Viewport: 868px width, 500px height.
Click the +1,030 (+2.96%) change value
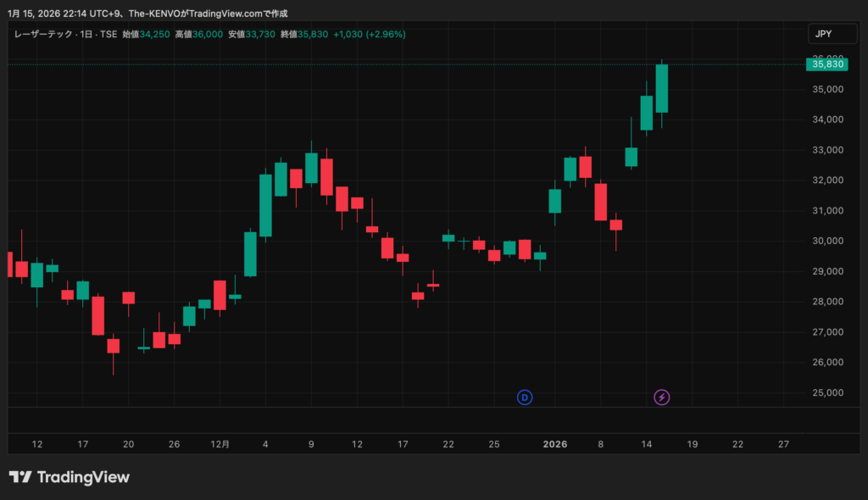(x=370, y=35)
